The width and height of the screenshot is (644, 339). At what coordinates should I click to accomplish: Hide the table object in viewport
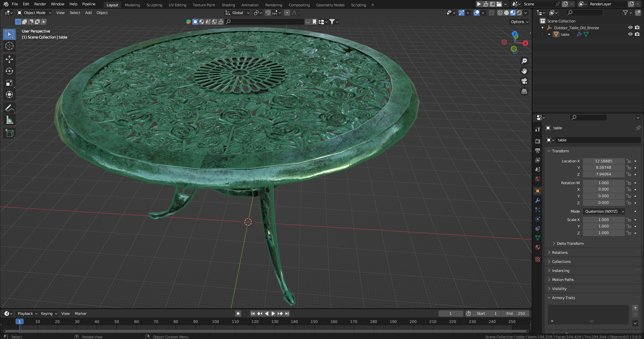(630, 34)
